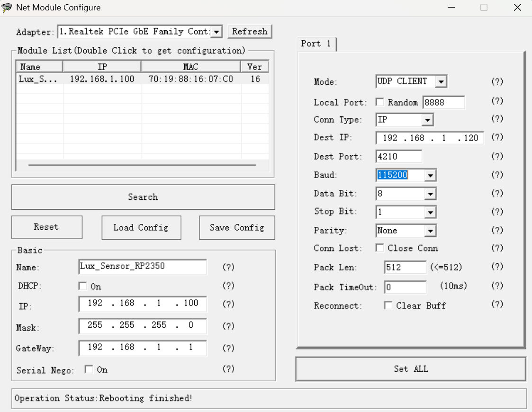532x412 pixels.
Task: Click help (?) next to Pack Len
Action: (x=497, y=267)
